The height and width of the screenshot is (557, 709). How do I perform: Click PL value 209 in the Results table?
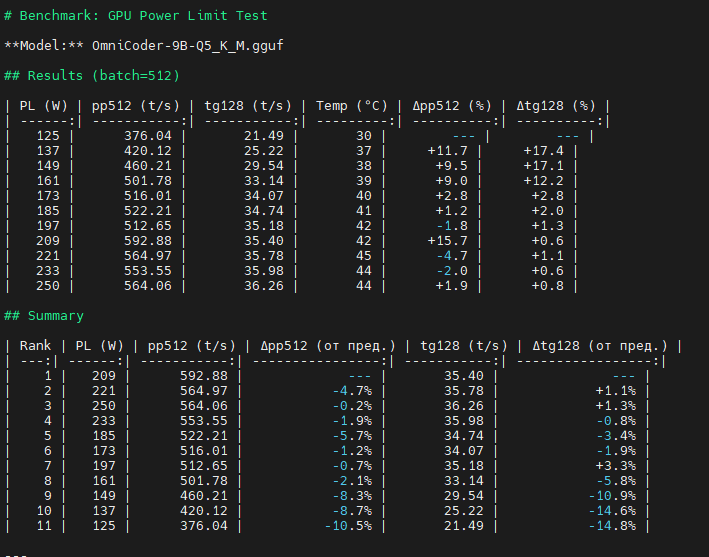(x=47, y=241)
